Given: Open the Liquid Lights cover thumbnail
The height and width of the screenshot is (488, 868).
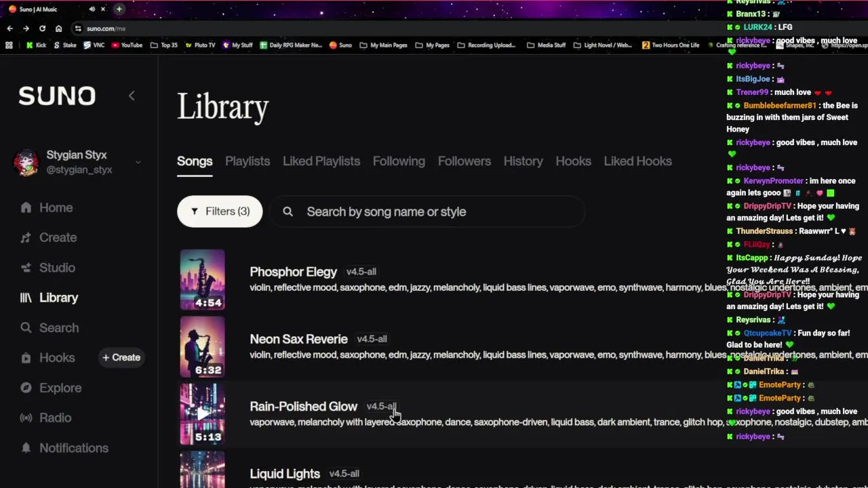Looking at the screenshot, I should click(x=202, y=470).
